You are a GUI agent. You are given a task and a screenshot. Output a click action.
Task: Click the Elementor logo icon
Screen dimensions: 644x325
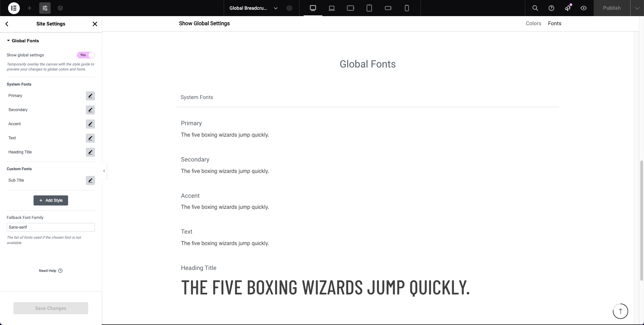tap(14, 8)
